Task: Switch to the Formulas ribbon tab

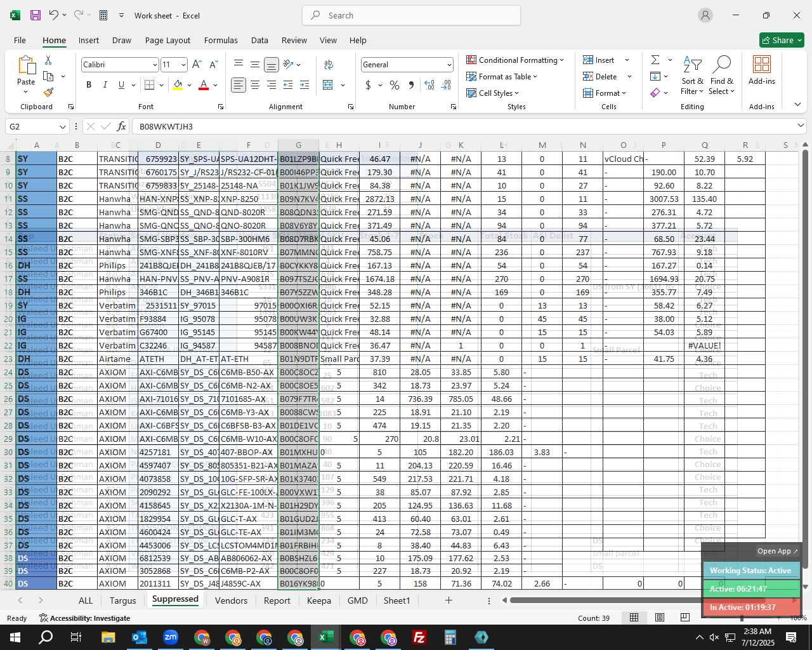Action: coord(221,40)
